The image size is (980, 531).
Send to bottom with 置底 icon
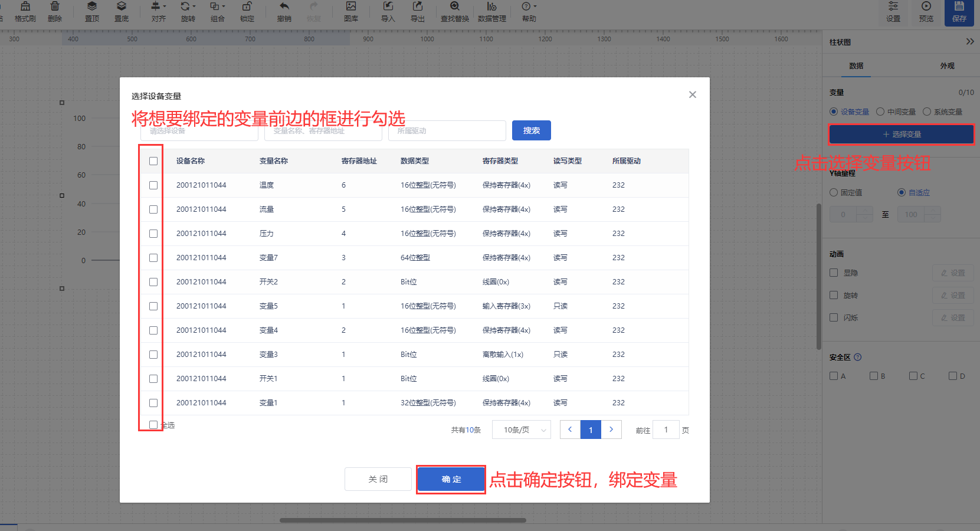(x=122, y=12)
